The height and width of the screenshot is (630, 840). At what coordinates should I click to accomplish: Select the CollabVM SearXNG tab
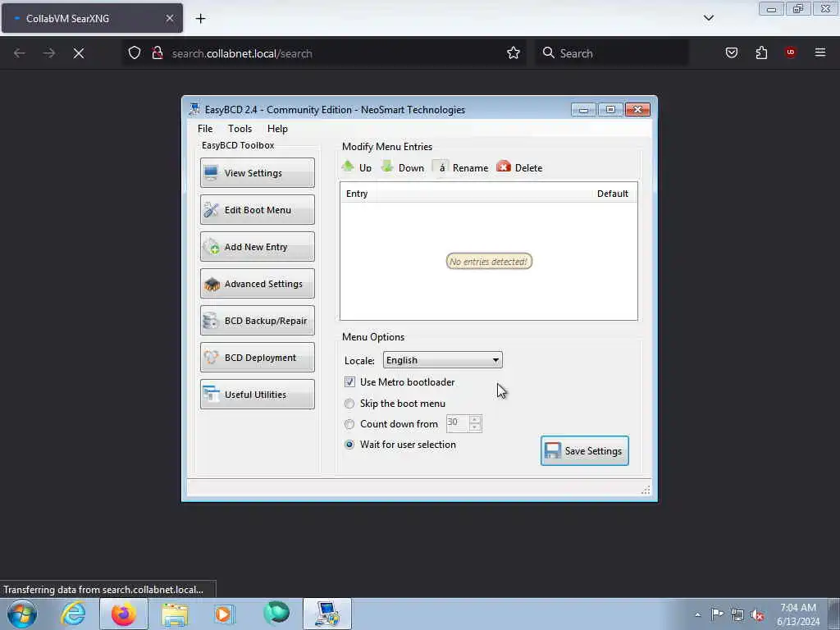pyautogui.click(x=92, y=18)
